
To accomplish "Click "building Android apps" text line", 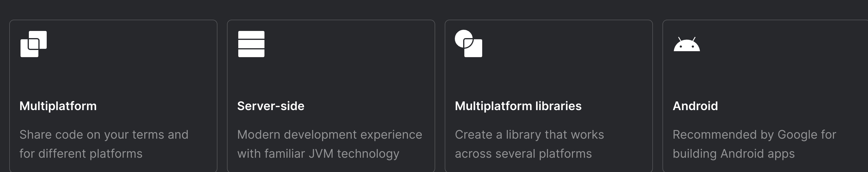I will [734, 154].
